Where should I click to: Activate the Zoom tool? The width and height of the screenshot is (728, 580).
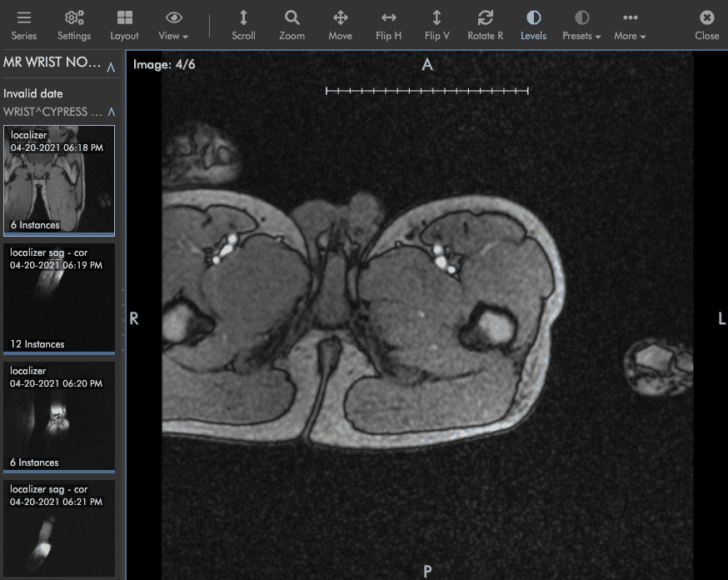click(292, 24)
